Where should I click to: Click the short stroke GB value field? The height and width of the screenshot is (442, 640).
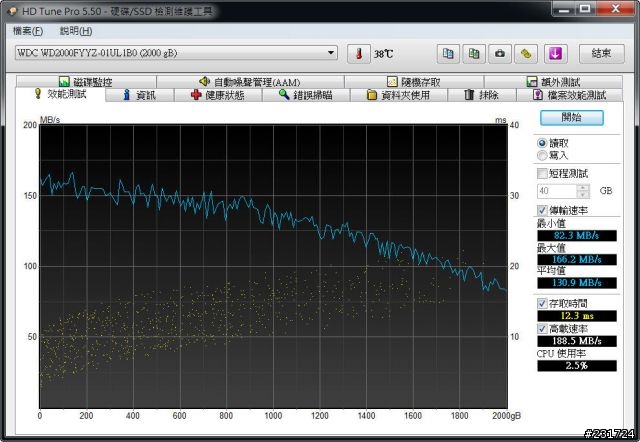(557, 191)
